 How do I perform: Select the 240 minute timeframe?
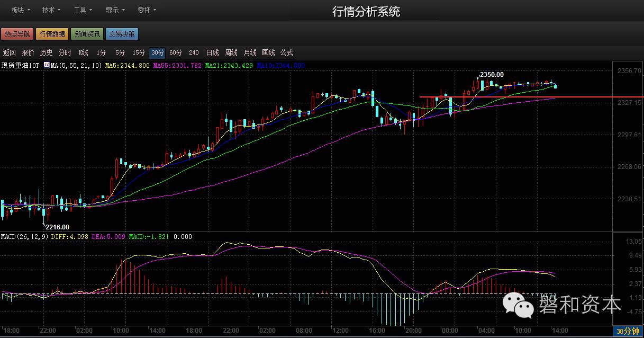[x=194, y=52]
